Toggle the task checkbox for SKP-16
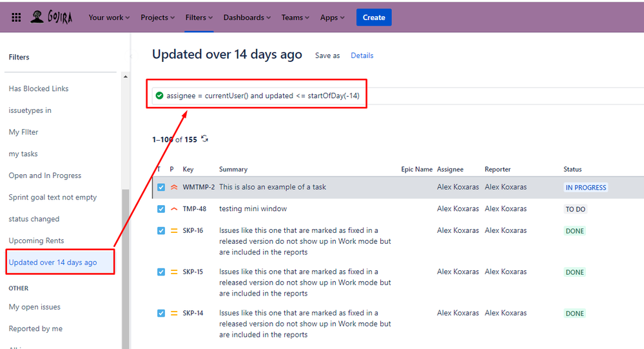The image size is (644, 349). coord(161,230)
